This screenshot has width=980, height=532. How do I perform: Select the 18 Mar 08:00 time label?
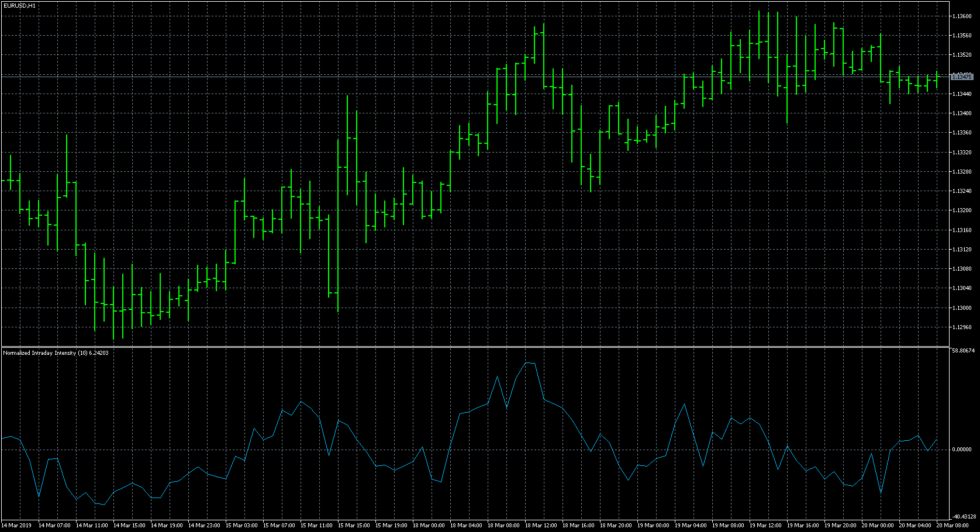coord(503,526)
